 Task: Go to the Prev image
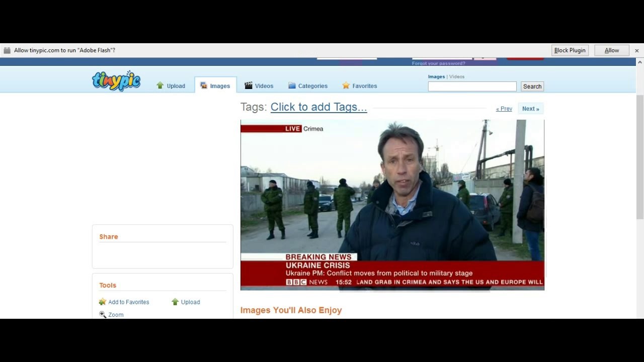[x=504, y=109]
